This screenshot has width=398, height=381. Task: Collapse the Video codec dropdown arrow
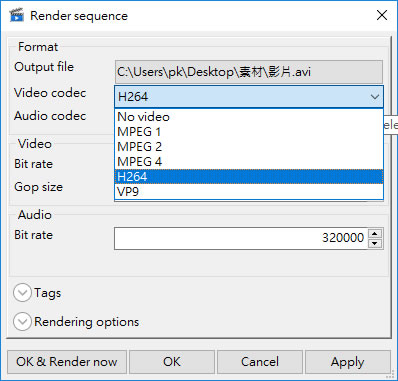(x=375, y=97)
